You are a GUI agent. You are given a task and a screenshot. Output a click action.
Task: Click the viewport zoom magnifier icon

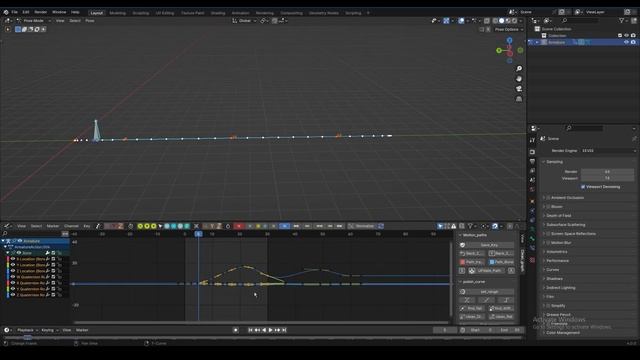tap(519, 69)
